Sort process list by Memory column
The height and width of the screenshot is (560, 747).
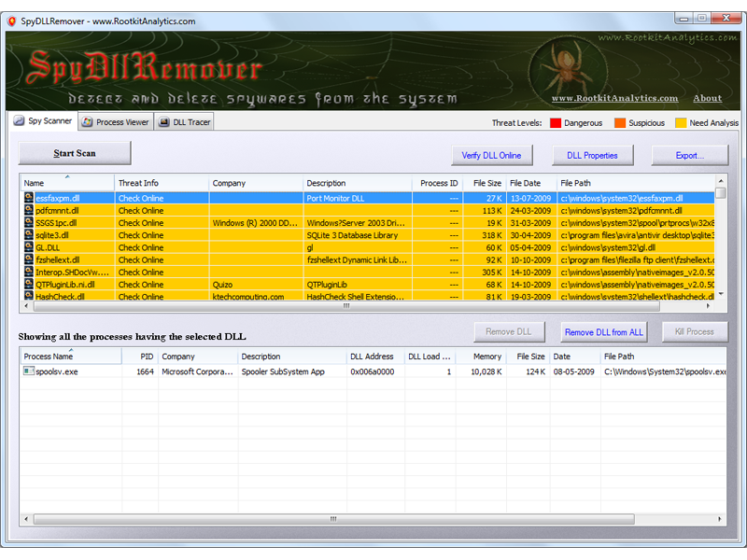point(481,357)
